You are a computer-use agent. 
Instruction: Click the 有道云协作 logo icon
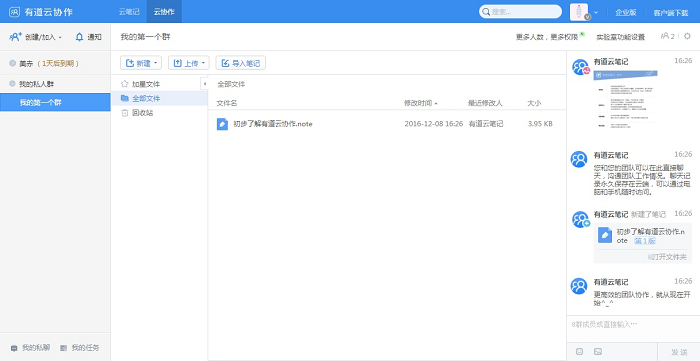click(x=15, y=12)
